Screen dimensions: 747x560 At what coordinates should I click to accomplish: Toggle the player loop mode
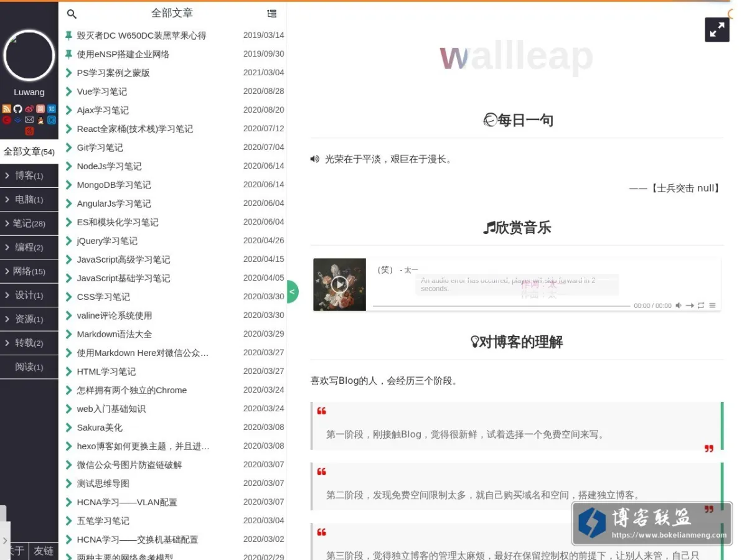[x=701, y=306]
